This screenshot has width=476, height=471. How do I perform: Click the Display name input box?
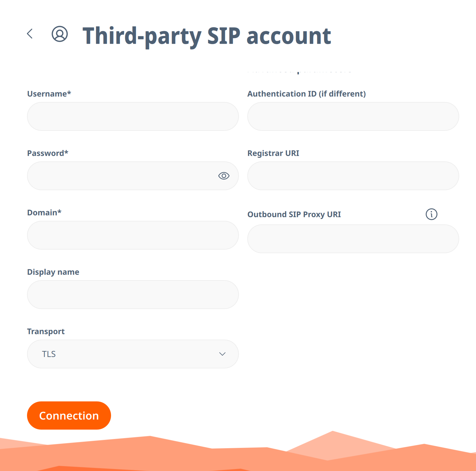pyautogui.click(x=132, y=295)
